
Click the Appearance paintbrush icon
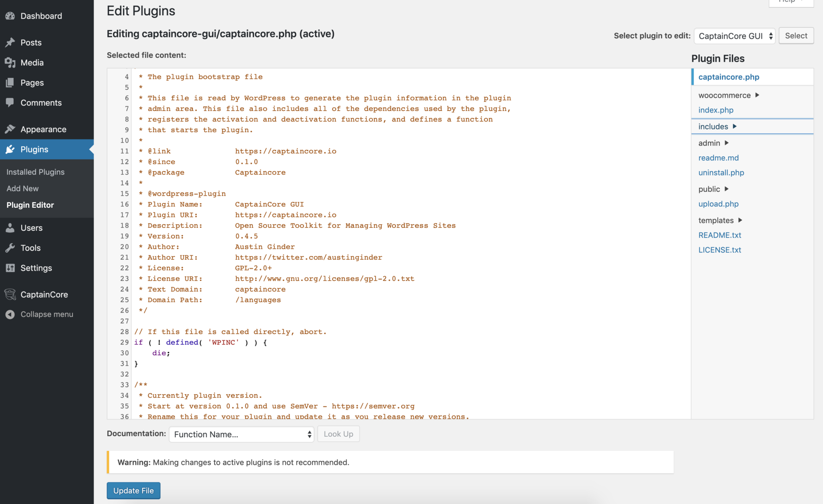(x=10, y=129)
